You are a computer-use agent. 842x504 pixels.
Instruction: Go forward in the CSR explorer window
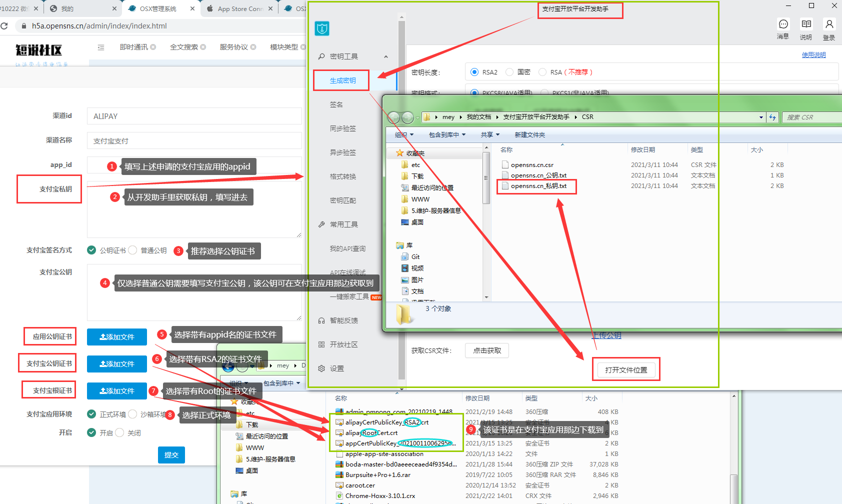pos(408,117)
